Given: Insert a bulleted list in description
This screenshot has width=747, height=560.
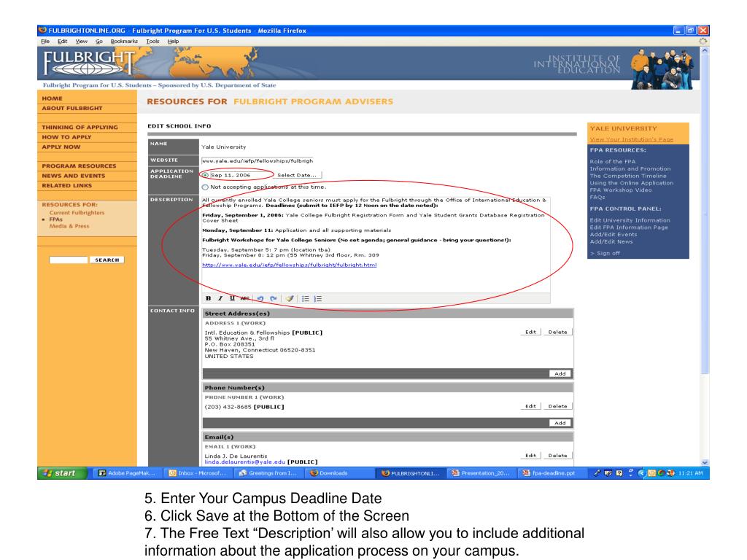Looking at the screenshot, I should 306,298.
